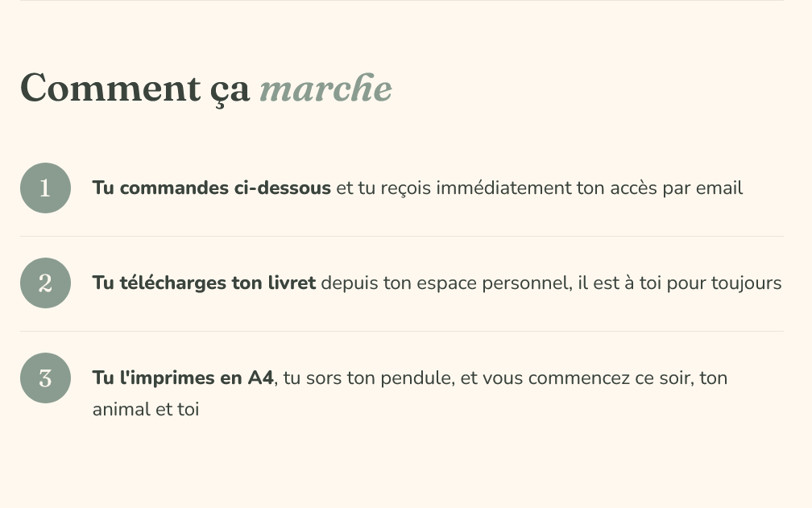Image resolution: width=812 pixels, height=508 pixels.
Task: Select bold text 'Tu télécharges ton livret'
Action: click(204, 283)
